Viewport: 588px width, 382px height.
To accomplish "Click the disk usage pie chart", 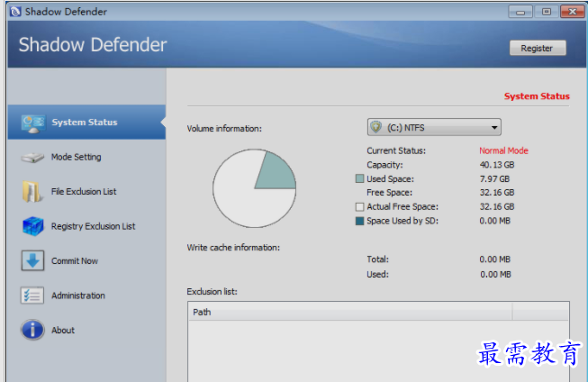I will point(254,188).
